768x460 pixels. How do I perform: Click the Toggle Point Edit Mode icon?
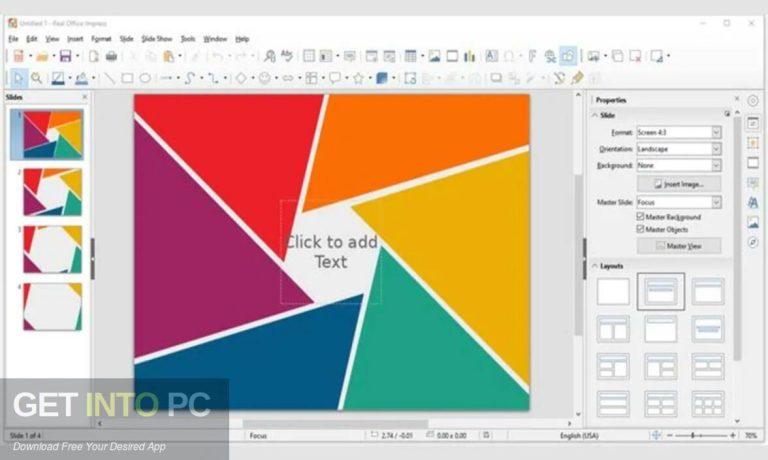[x=559, y=78]
